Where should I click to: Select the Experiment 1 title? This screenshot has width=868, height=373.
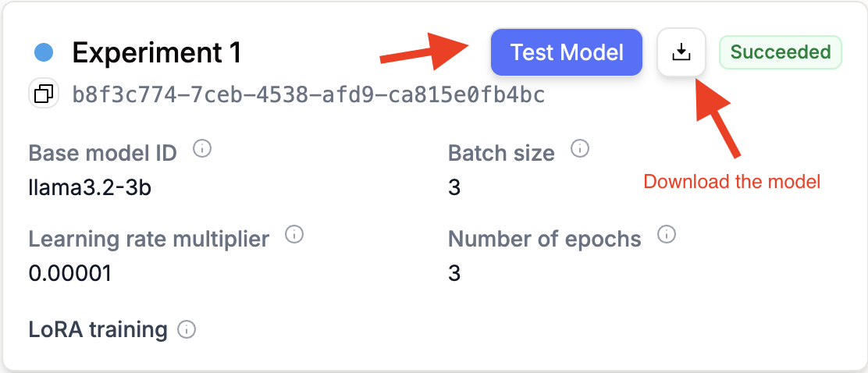coord(157,53)
